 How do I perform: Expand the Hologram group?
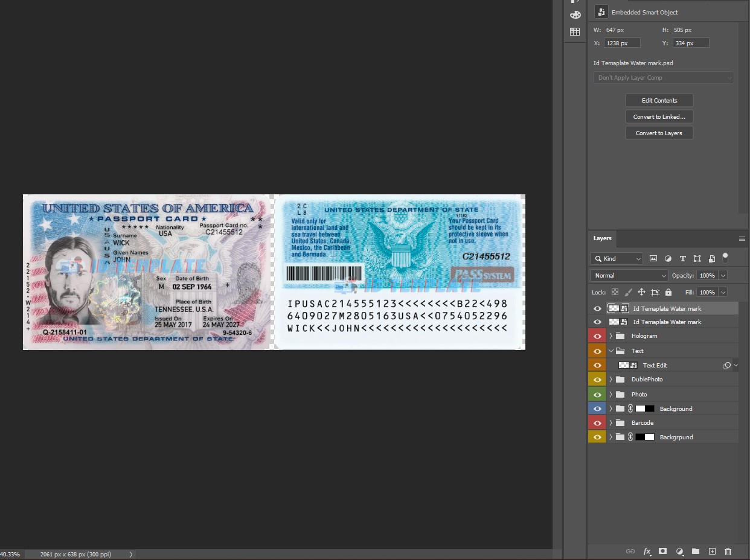(611, 336)
